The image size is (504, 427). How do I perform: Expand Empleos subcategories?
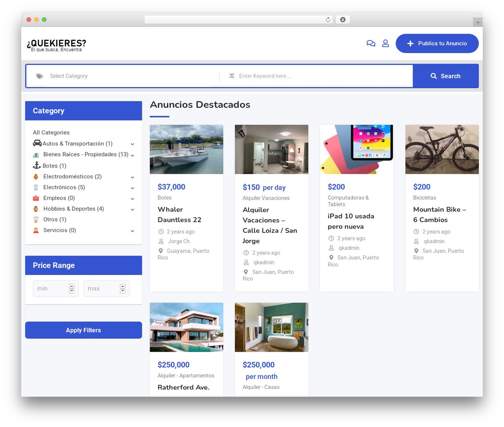tap(132, 199)
